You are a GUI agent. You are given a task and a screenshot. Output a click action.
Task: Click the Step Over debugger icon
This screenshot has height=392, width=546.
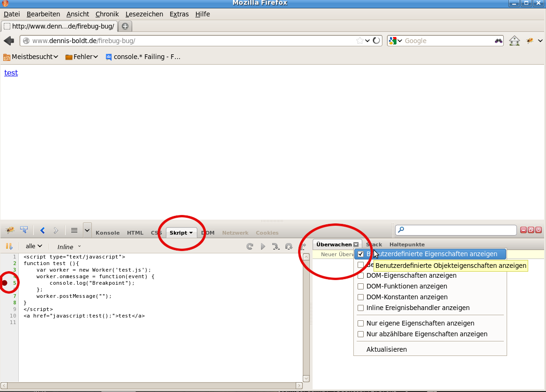click(x=289, y=246)
